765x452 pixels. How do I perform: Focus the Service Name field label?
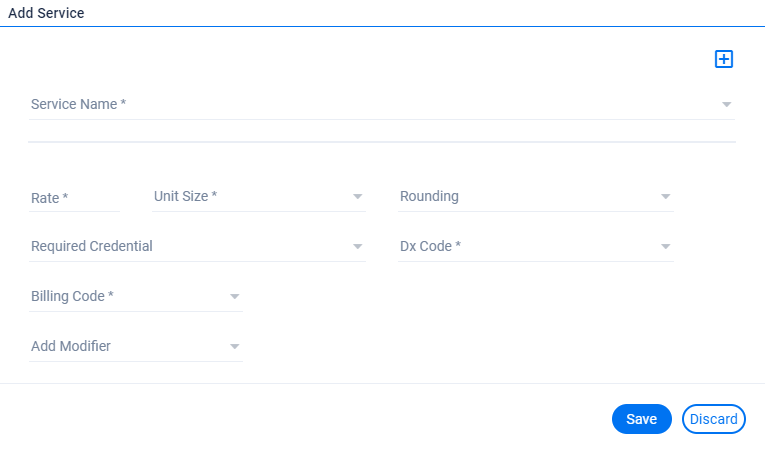pyautogui.click(x=78, y=104)
